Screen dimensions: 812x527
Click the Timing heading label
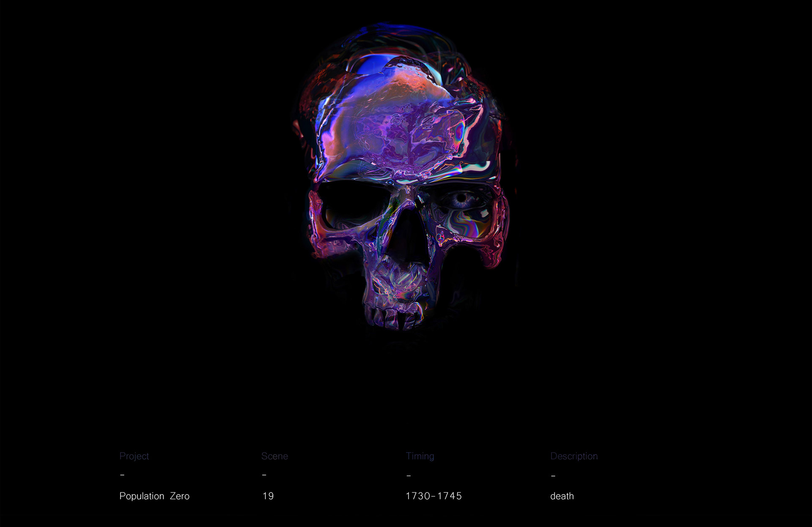tap(420, 456)
